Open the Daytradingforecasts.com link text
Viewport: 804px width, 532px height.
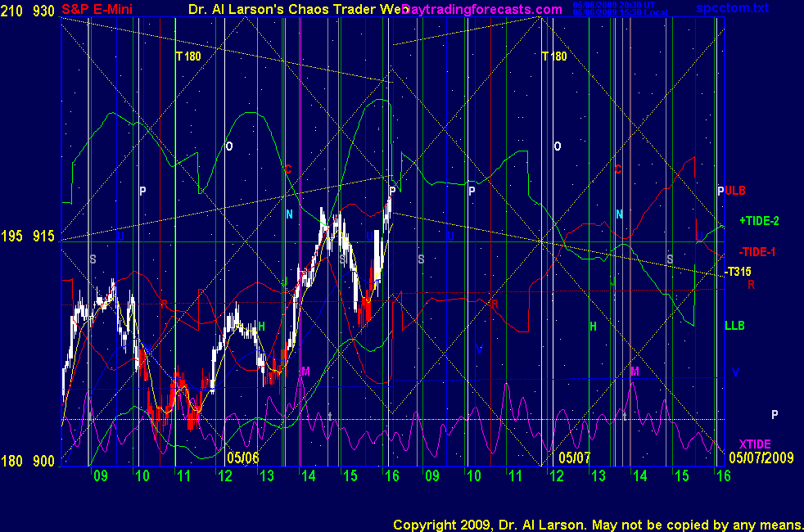(482, 9)
